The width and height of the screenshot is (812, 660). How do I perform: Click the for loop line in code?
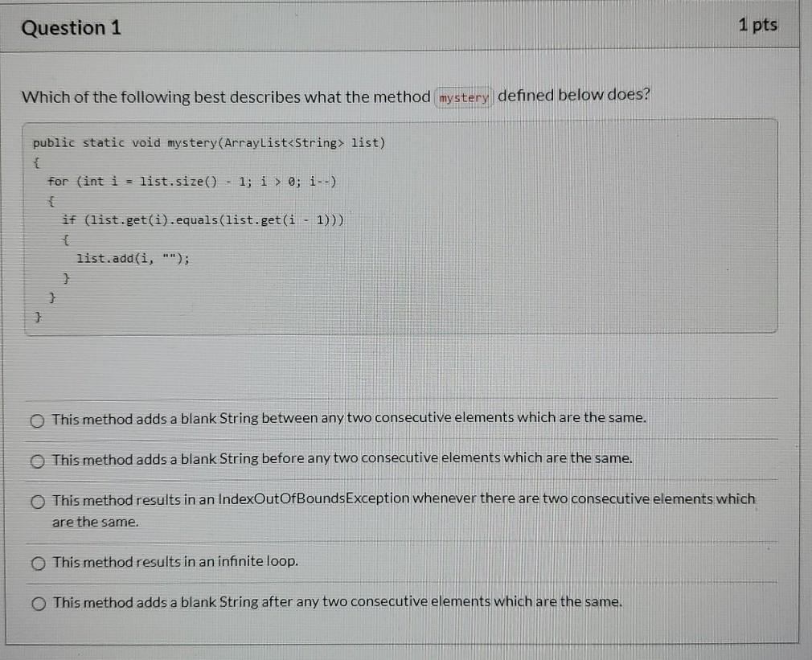click(x=195, y=181)
